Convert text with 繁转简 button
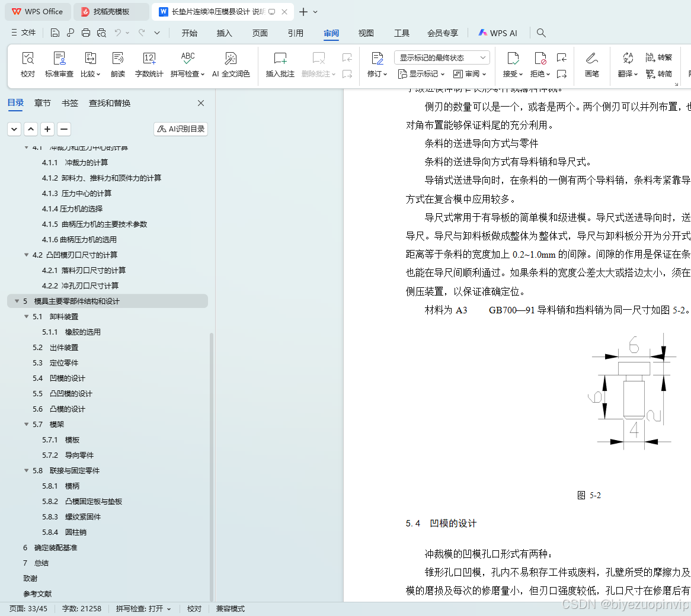 click(659, 73)
